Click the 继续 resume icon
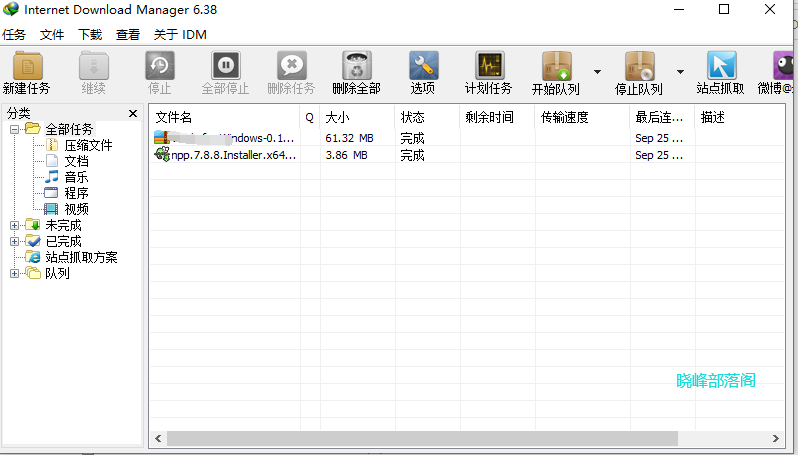 tap(94, 66)
